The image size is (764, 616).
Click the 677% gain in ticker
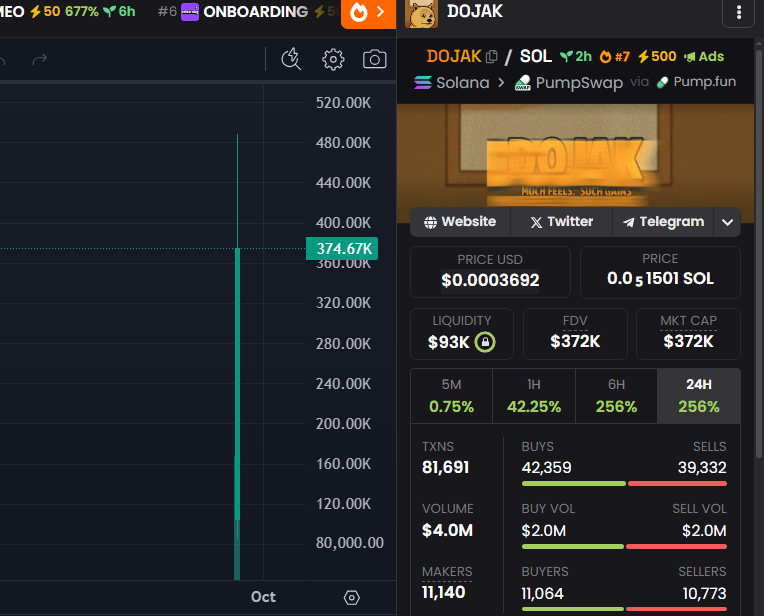click(x=82, y=11)
